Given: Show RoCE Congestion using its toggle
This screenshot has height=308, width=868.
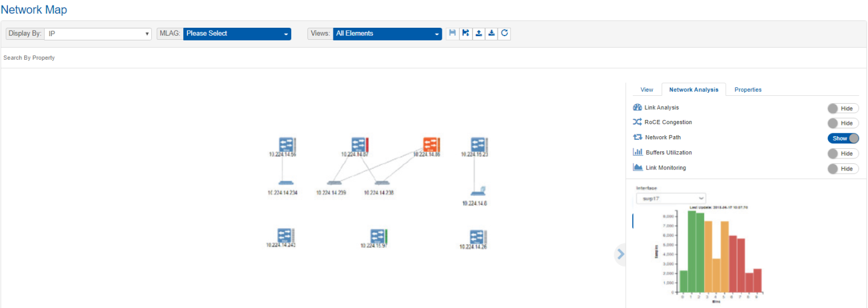Looking at the screenshot, I should (x=843, y=123).
